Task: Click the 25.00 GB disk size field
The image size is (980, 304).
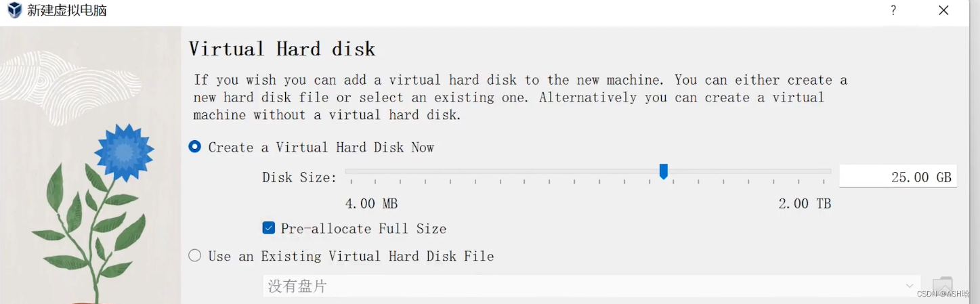Action: 898,177
